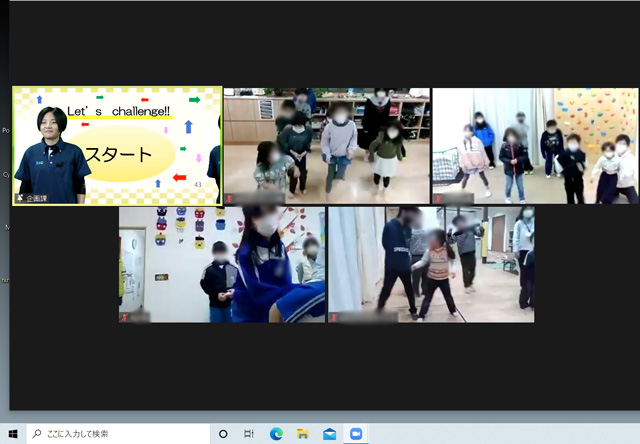Click muted mic icon on curtain room video
The image size is (640, 444).
tap(335, 316)
